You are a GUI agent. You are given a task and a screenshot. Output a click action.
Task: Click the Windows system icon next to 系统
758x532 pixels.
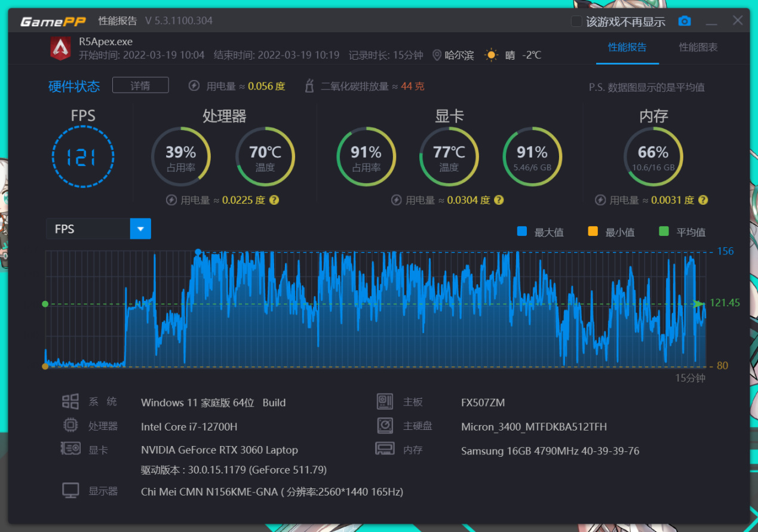tap(70, 402)
